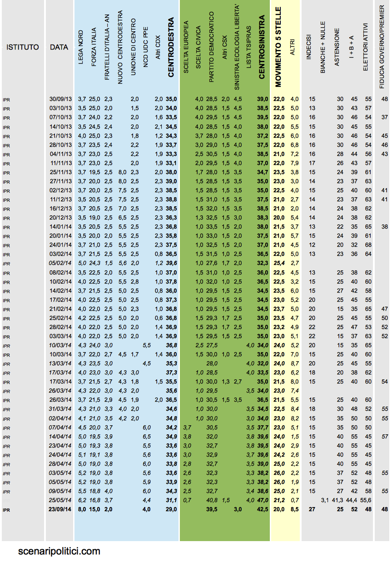Click Scelta Europea value 3,8 on 14/04/14
Image resolution: width=392 pixels, height=562 pixels.
tap(186, 437)
